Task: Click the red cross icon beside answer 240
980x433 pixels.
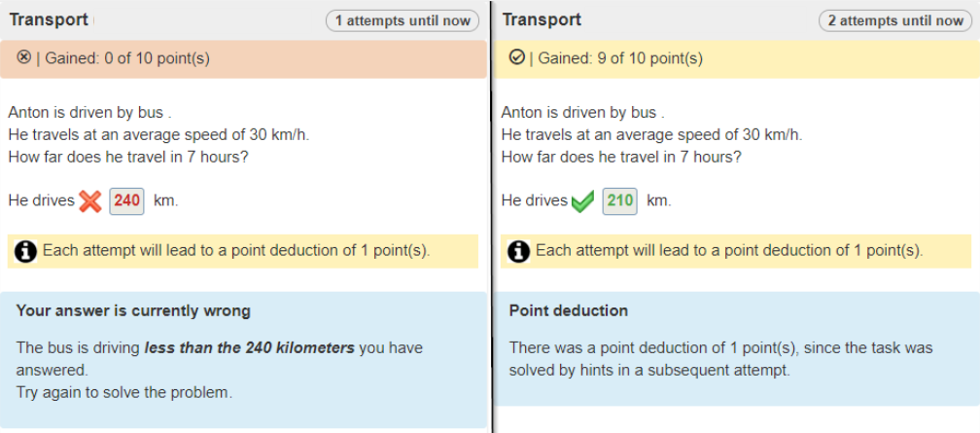Action: coord(90,201)
